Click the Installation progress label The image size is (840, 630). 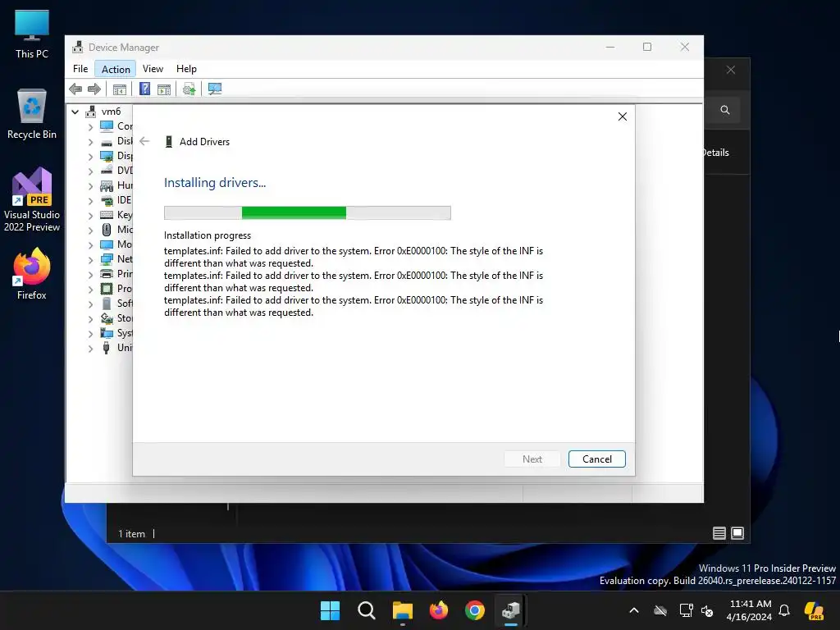[x=208, y=235]
